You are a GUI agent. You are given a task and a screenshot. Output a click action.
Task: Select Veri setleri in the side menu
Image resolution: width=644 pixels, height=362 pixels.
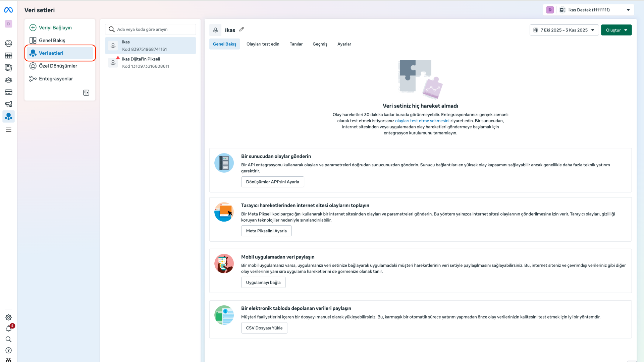point(60,53)
